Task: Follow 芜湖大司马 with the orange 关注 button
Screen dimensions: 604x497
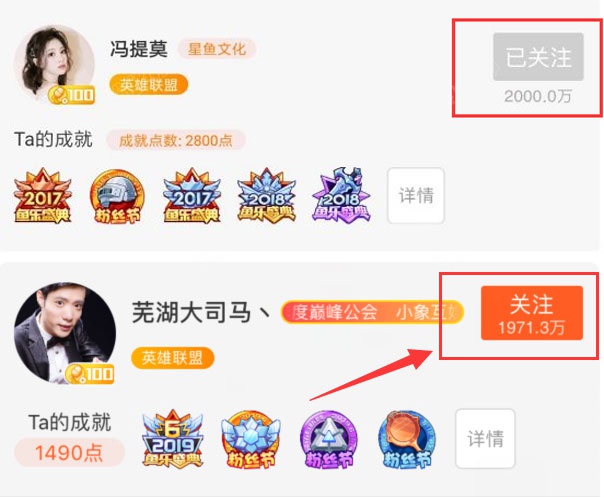Action: 532,313
